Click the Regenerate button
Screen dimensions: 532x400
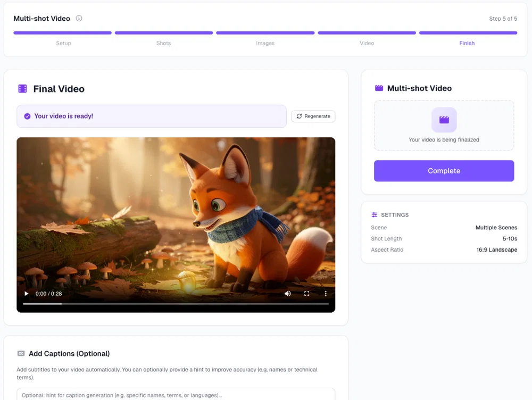(313, 116)
